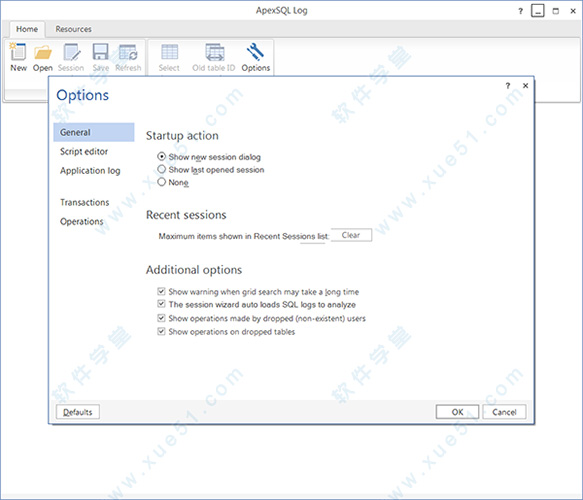583x500 pixels.
Task: Click the Session edit icon
Action: coord(71,52)
